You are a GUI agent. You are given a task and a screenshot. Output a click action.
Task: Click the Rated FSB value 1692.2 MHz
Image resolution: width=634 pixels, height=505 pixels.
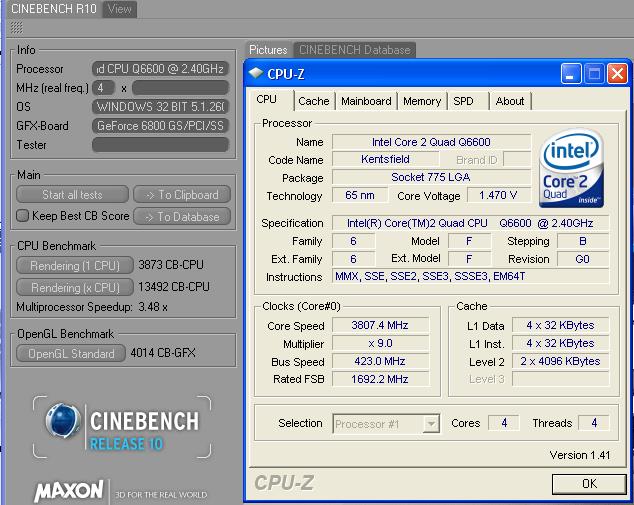pos(380,379)
